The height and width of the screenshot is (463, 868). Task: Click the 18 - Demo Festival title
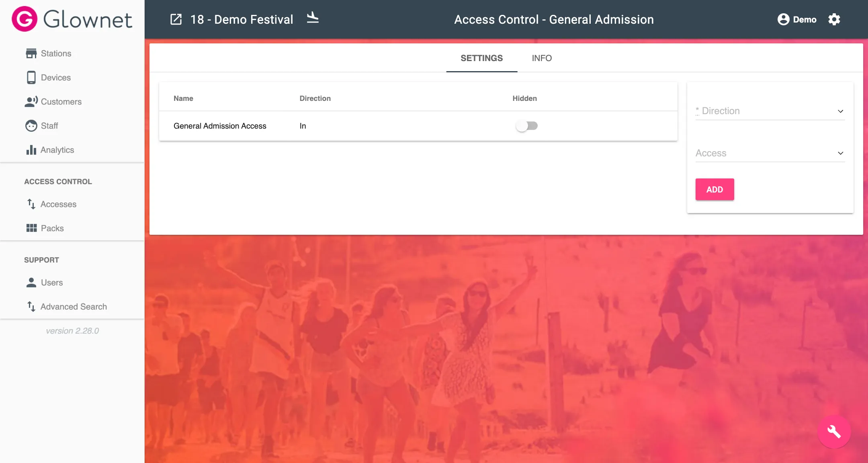[x=242, y=19]
